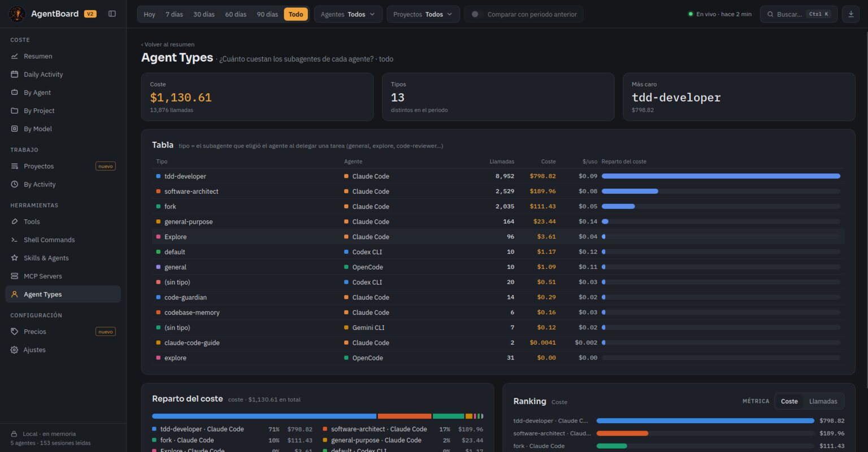The width and height of the screenshot is (868, 452).
Task: Click the By Activity clock icon
Action: pos(15,184)
